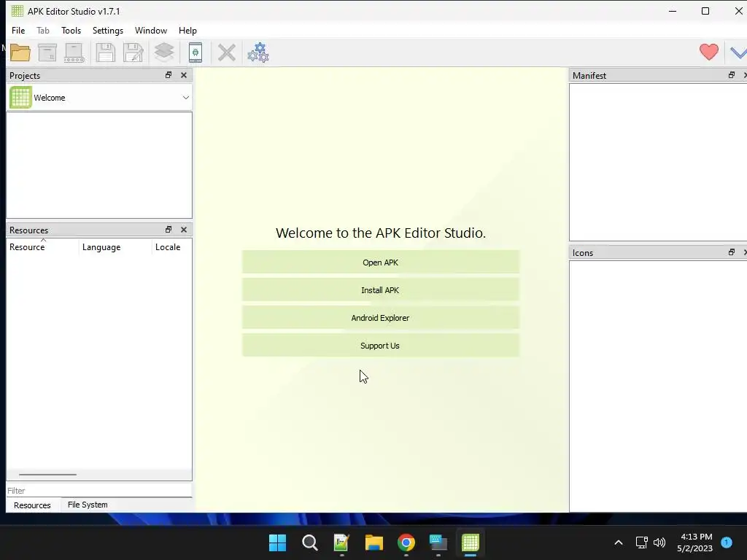Float the Resources panel
747x560 pixels.
pos(169,230)
